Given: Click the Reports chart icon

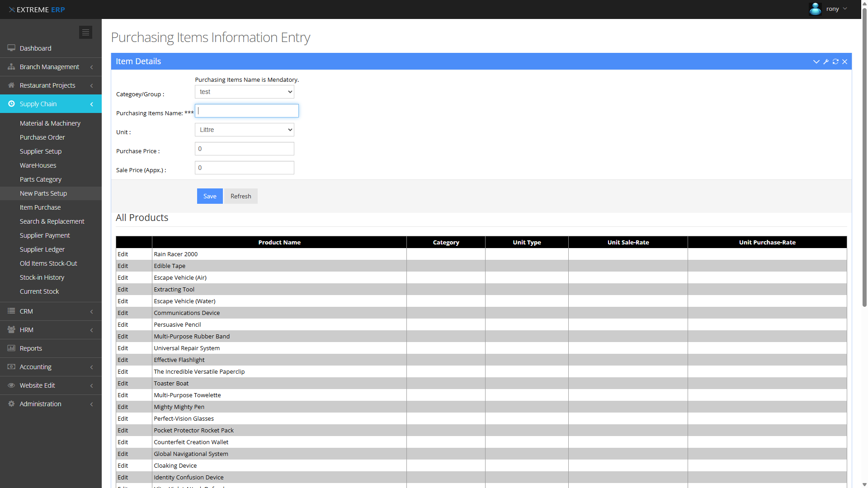Looking at the screenshot, I should point(11,348).
